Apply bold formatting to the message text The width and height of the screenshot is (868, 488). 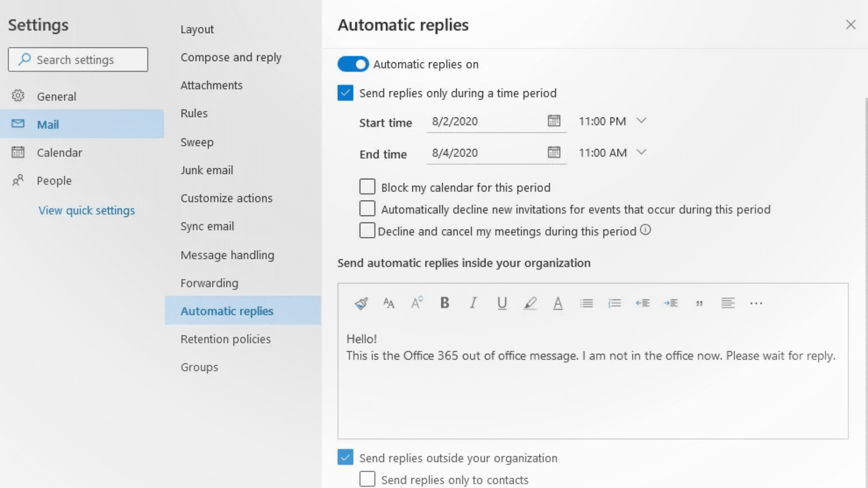tap(444, 303)
